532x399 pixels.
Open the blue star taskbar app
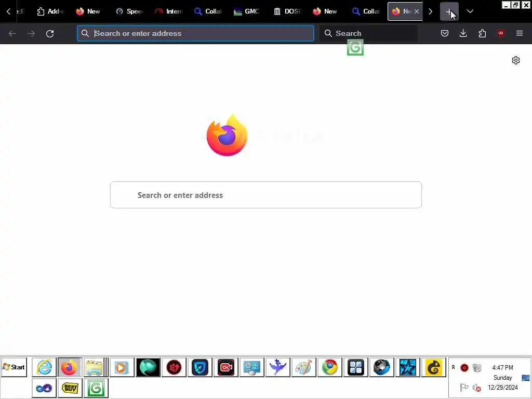[407, 367]
